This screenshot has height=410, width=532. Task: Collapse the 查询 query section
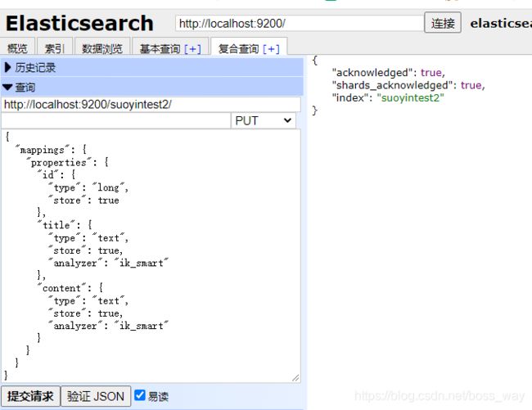(x=151, y=87)
